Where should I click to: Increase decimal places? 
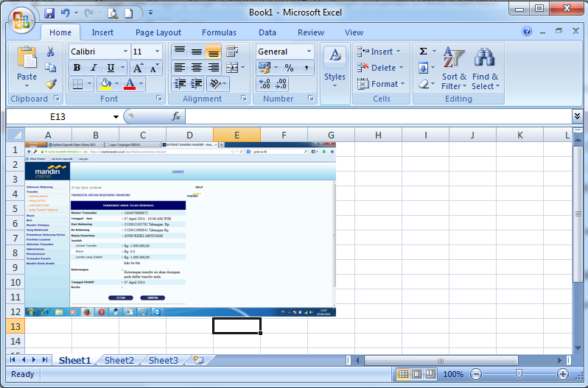[265, 84]
